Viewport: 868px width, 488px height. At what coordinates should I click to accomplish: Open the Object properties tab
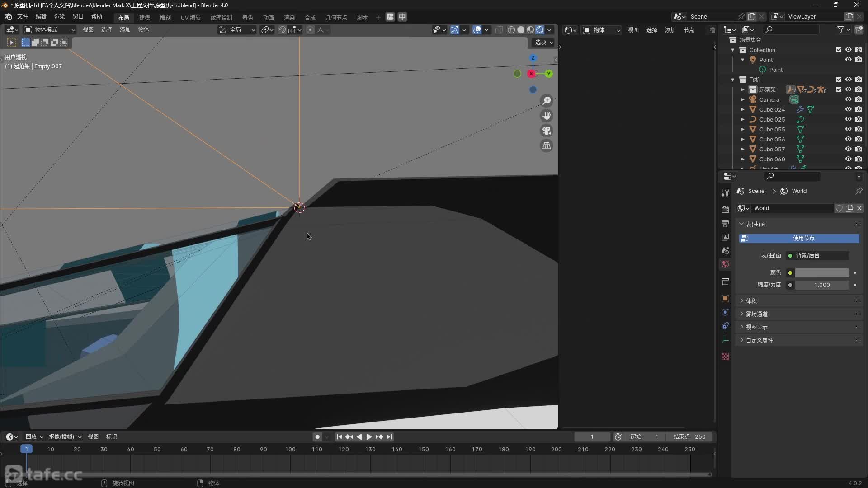click(725, 299)
